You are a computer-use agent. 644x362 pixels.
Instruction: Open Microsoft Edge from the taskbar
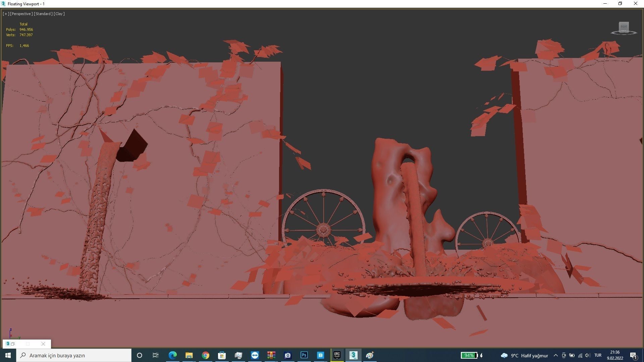click(x=172, y=355)
